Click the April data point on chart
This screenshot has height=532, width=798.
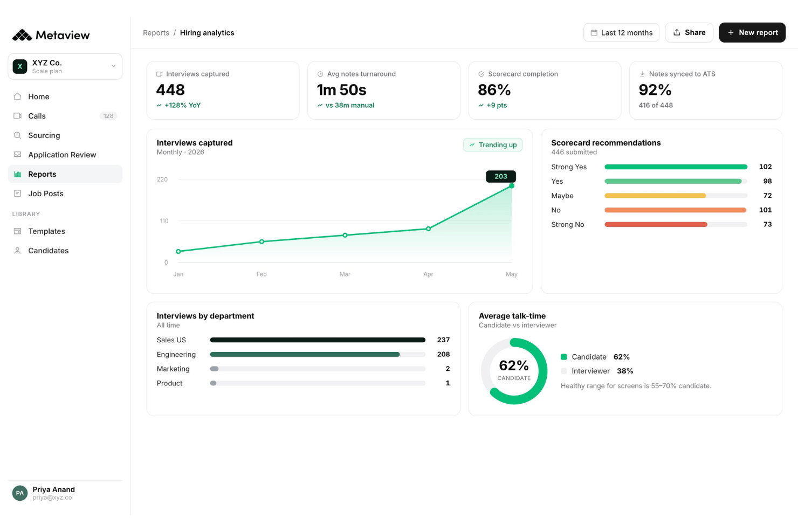pyautogui.click(x=428, y=229)
